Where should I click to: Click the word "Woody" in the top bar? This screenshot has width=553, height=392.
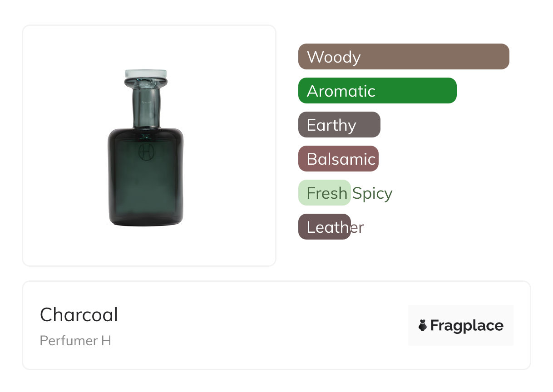334,57
